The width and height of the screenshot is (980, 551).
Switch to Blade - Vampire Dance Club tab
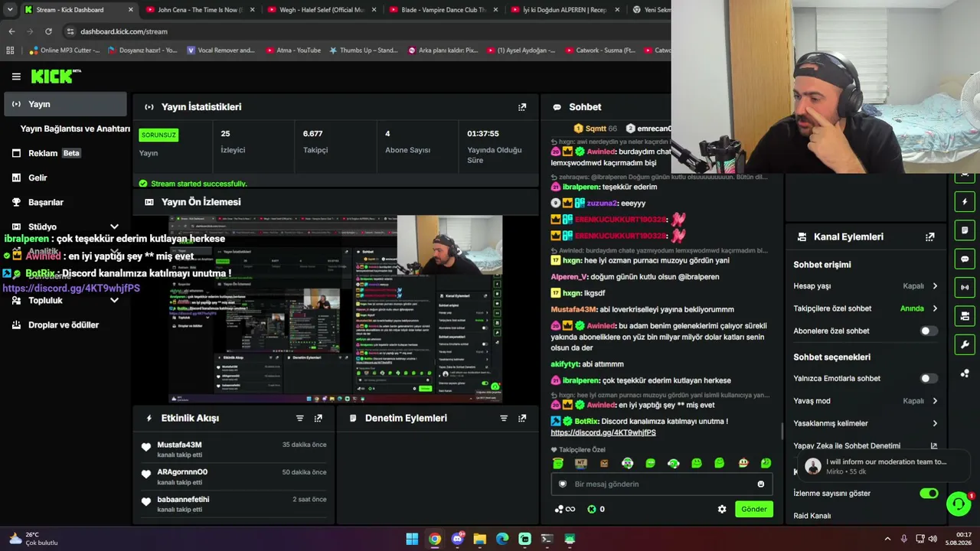tap(443, 10)
